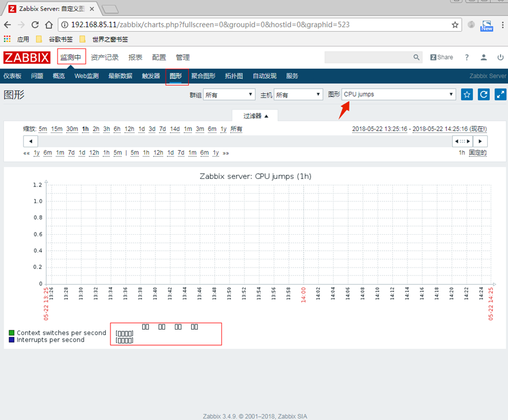The height and width of the screenshot is (420, 508).
Task: Open the 谷歌书签 bookmarks folder
Action: 55,39
